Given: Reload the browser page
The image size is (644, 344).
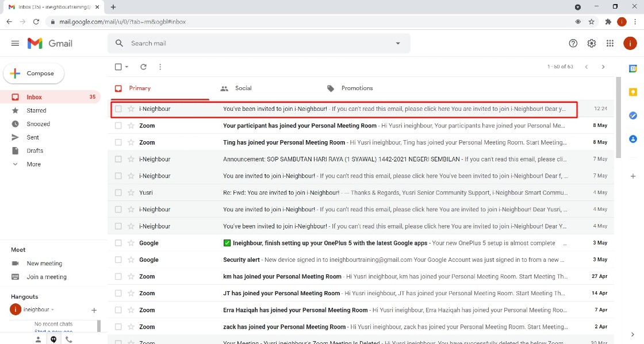Looking at the screenshot, I should [x=36, y=22].
